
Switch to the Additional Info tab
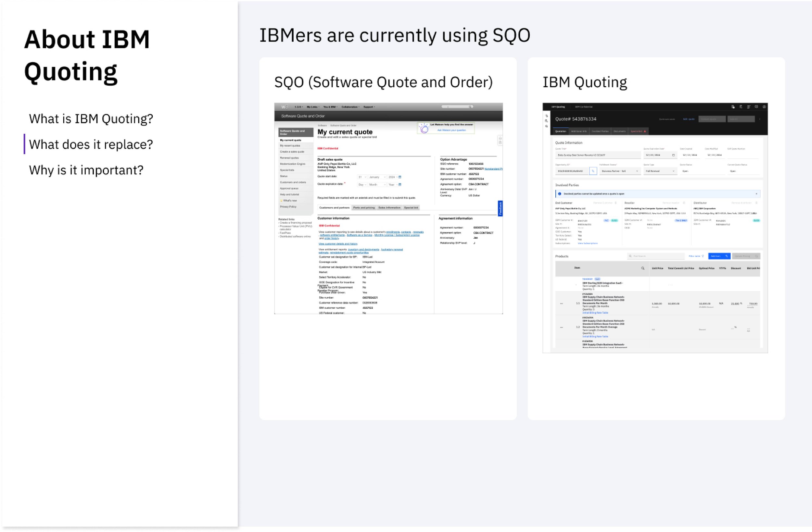point(579,131)
